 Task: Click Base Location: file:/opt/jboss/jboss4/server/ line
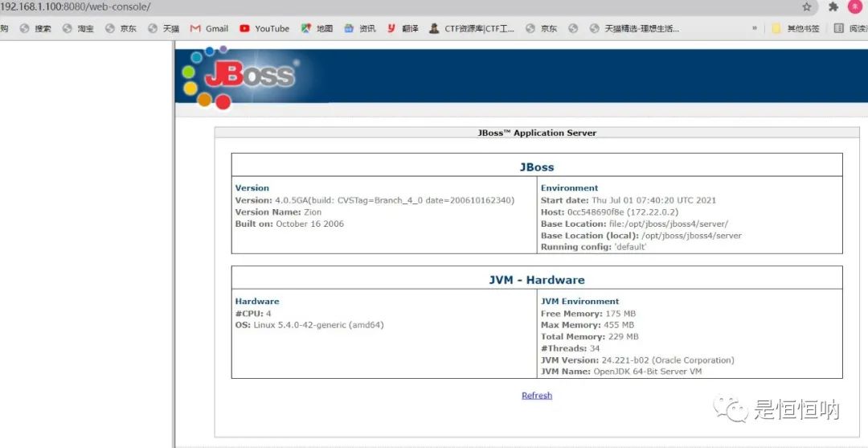pyautogui.click(x=634, y=224)
